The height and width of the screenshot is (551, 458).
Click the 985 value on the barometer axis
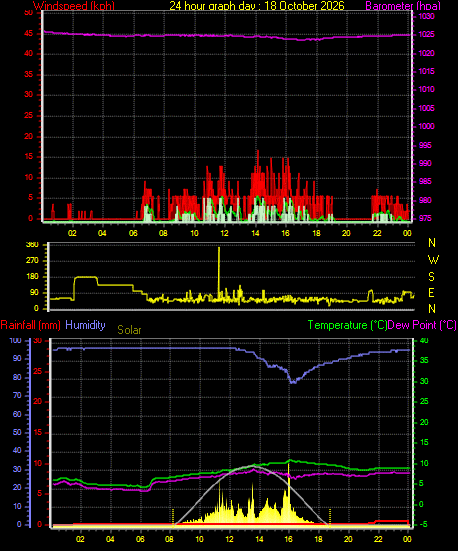coord(425,181)
